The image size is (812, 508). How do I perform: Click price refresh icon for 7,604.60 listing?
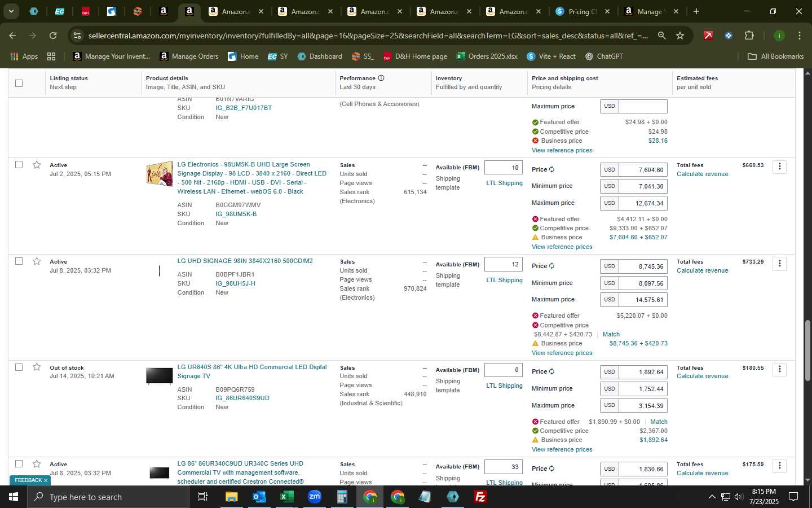point(551,169)
